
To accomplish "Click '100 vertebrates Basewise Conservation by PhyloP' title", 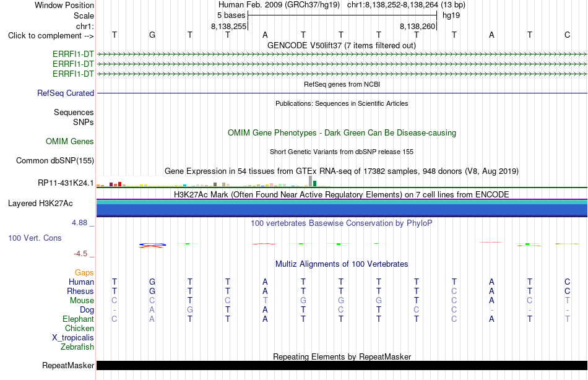I will pyautogui.click(x=342, y=223).
